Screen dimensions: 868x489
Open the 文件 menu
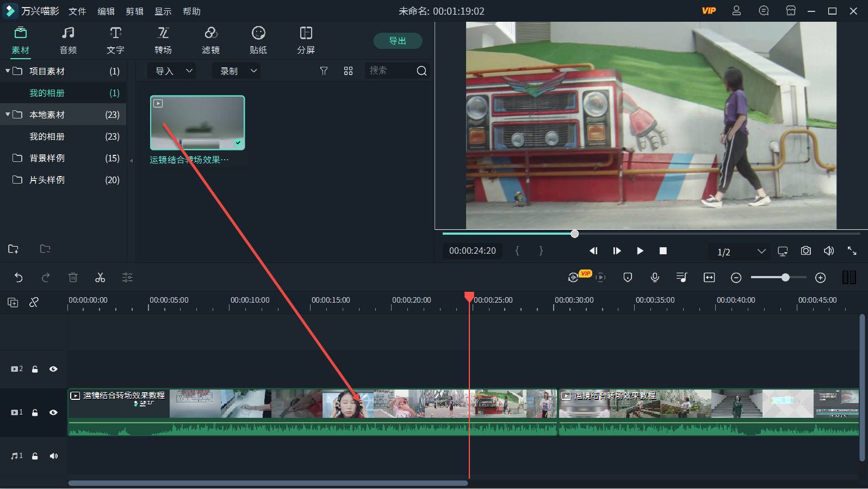77,11
